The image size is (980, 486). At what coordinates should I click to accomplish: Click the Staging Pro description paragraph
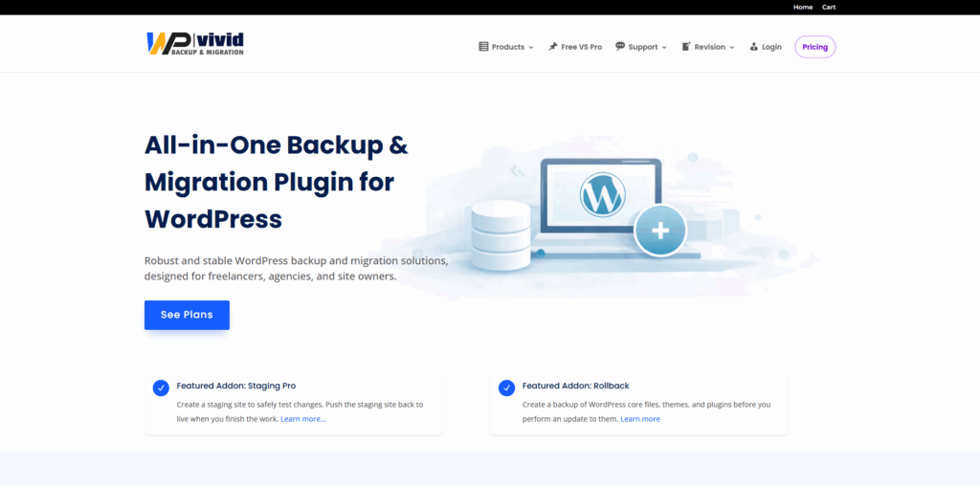pyautogui.click(x=300, y=411)
